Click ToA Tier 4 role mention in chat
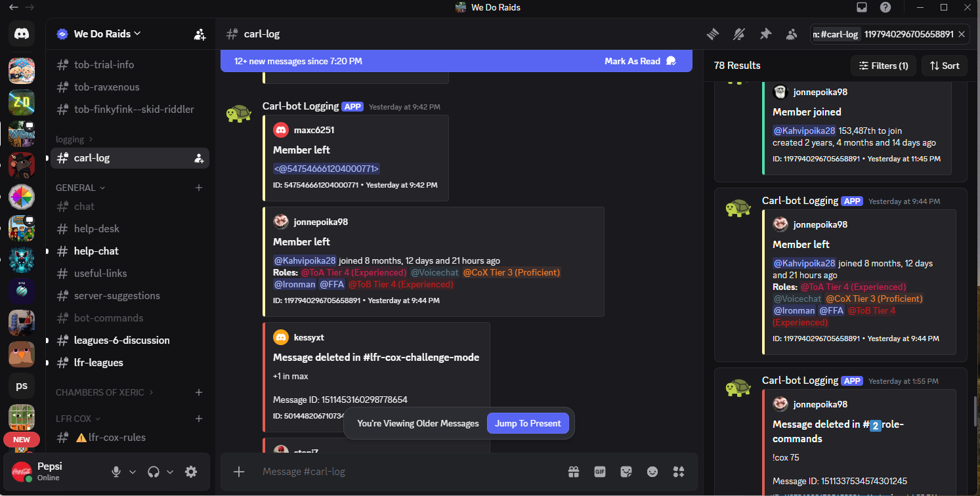Viewport: 980px width, 496px height. (354, 272)
